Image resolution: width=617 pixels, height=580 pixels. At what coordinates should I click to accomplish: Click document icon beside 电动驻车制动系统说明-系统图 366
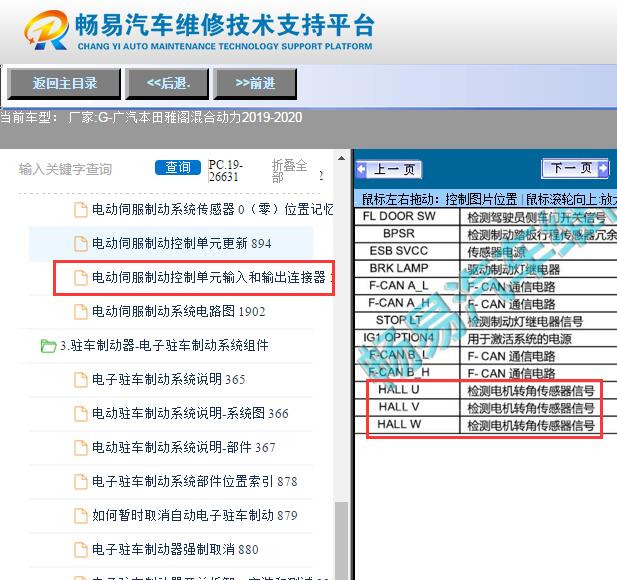tap(81, 414)
